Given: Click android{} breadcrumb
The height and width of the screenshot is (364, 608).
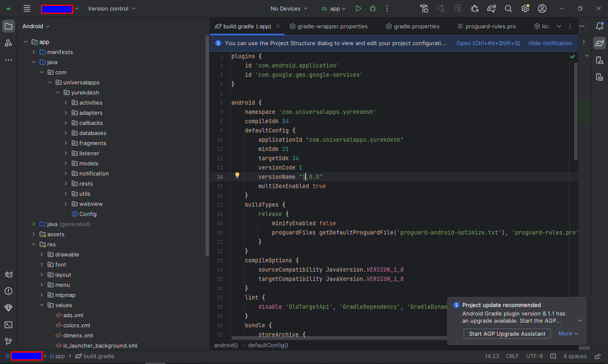Looking at the screenshot, I should tap(226, 345).
